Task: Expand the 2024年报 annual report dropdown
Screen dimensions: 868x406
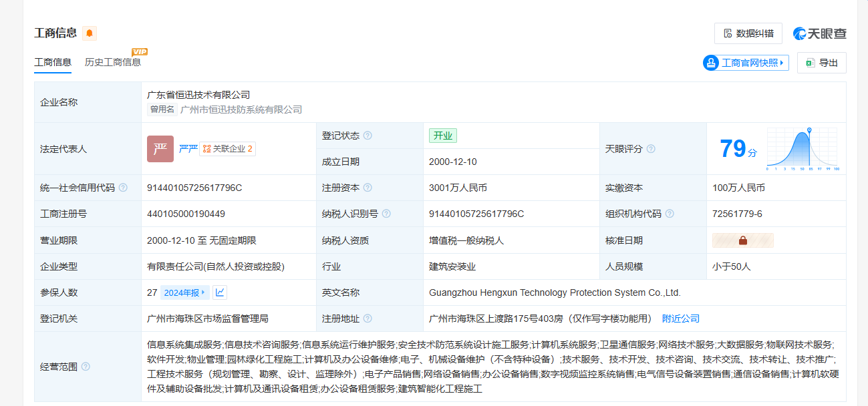Action: click(185, 292)
